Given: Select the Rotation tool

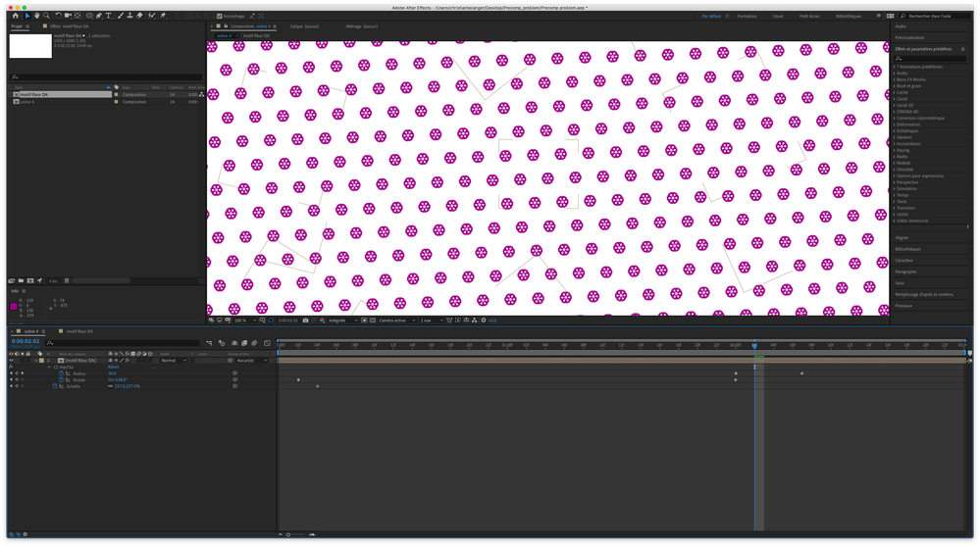Looking at the screenshot, I should click(x=58, y=16).
